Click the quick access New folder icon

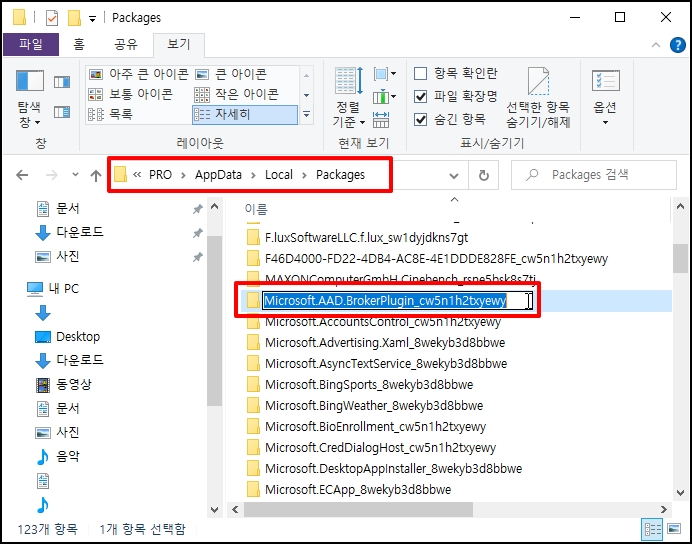[x=74, y=18]
